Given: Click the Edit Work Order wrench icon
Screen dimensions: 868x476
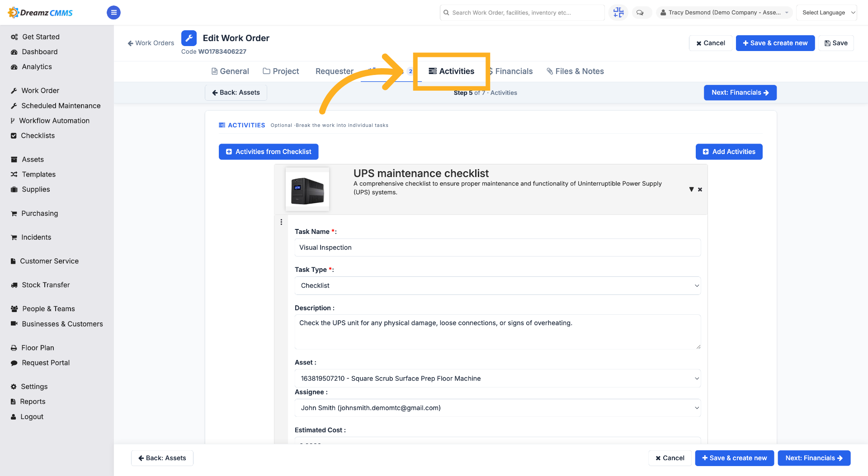Looking at the screenshot, I should [189, 38].
